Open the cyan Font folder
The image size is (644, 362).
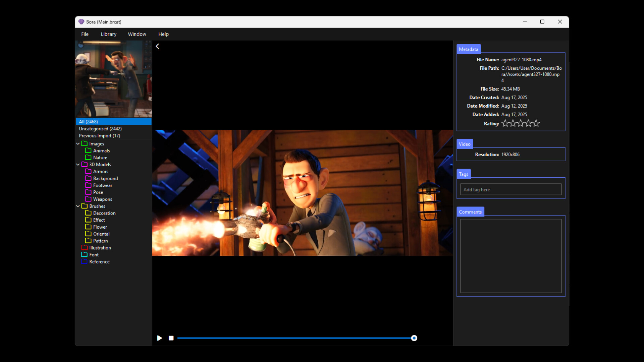94,255
